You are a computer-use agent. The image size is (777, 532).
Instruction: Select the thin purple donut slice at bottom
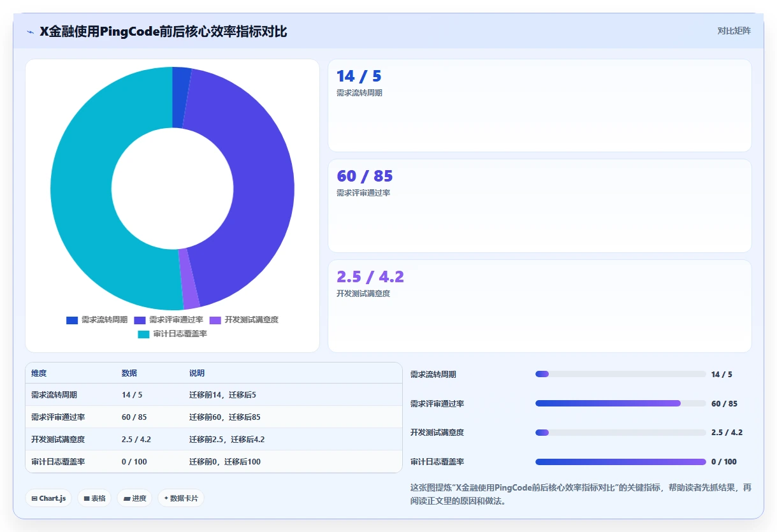189,278
